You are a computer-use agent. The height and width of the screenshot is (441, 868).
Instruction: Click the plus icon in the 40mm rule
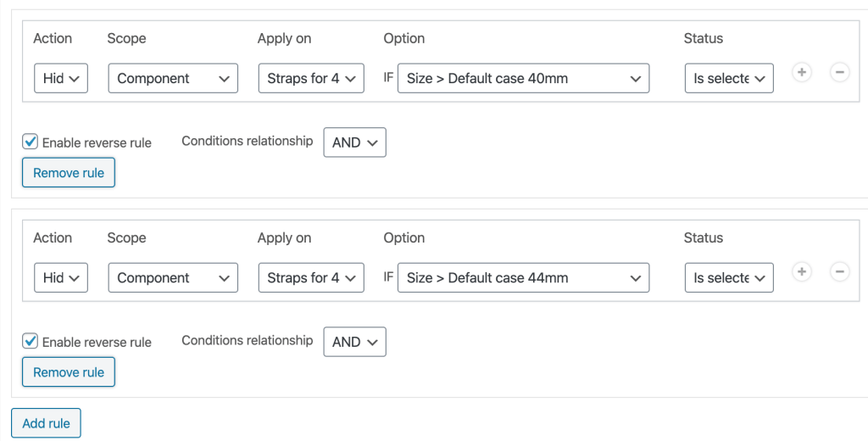802,73
